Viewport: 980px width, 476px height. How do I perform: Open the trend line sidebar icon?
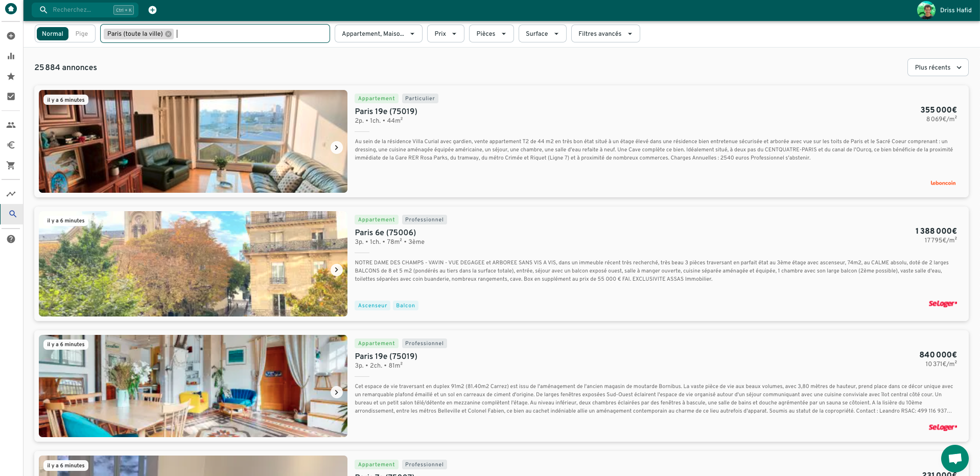(x=11, y=194)
